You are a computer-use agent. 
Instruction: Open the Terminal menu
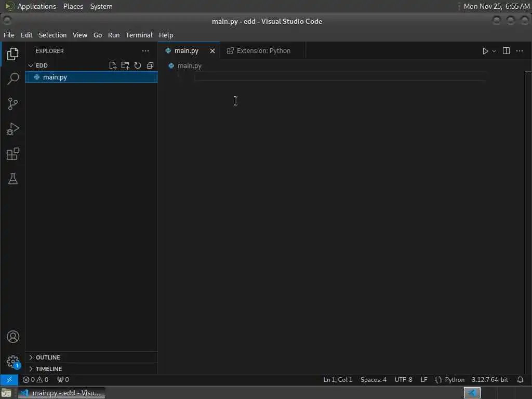[x=139, y=35]
